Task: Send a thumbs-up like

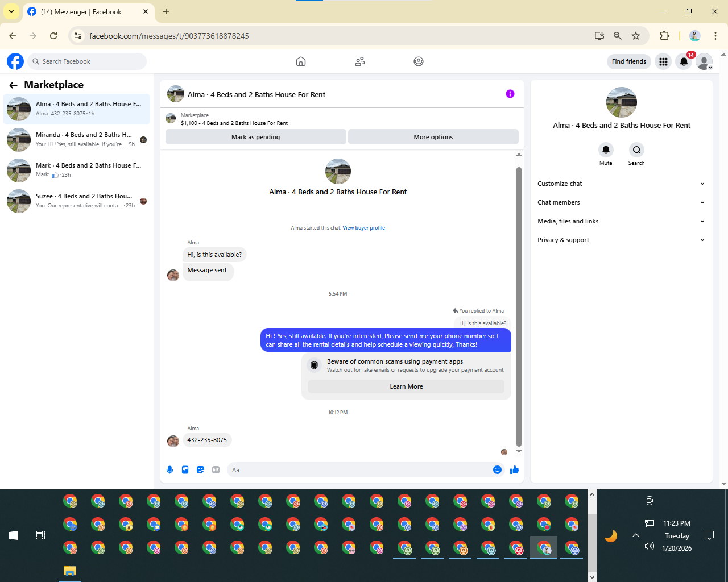Action: point(515,470)
